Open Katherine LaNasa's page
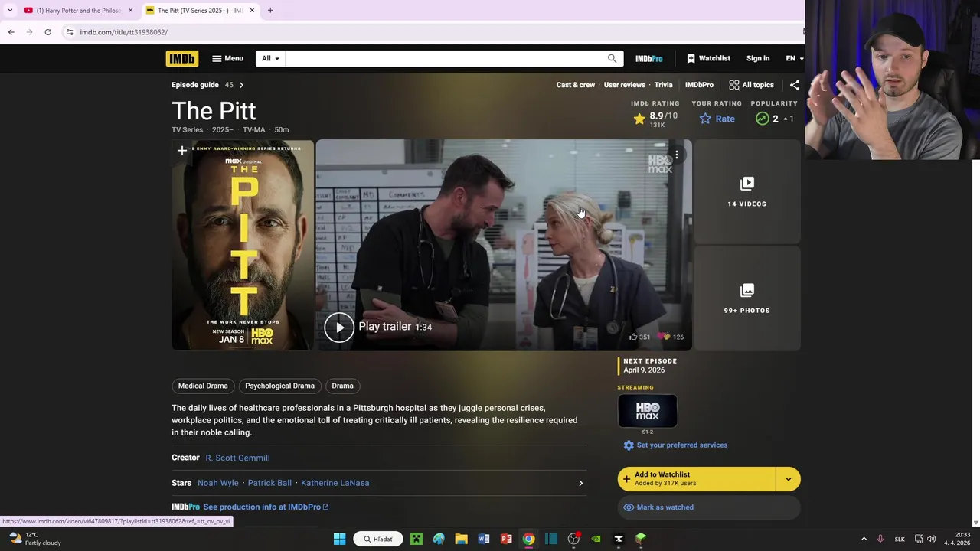The image size is (980, 551). click(x=335, y=483)
